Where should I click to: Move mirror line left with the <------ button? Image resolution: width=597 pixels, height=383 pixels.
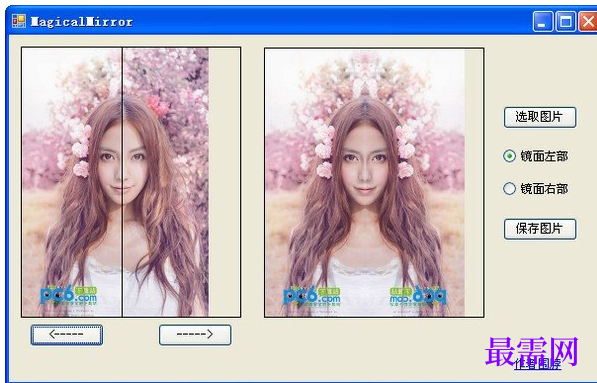pos(67,335)
